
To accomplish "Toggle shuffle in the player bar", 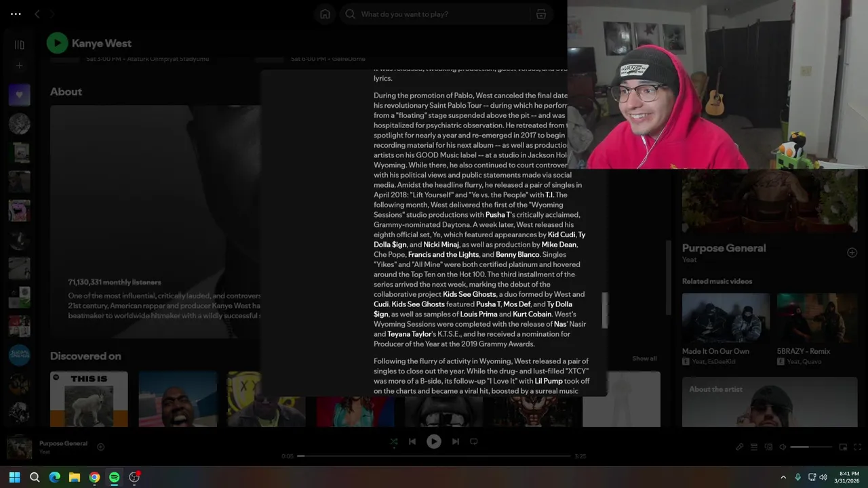I will pos(394,441).
